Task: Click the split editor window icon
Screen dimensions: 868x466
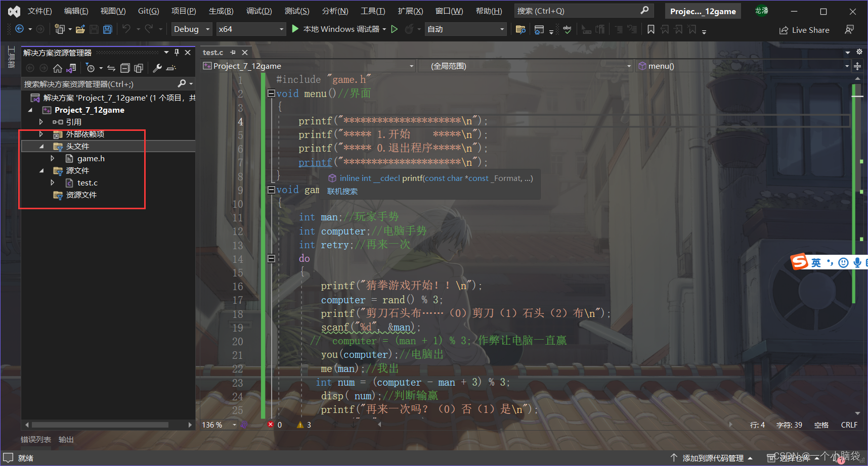Action: 857,66
